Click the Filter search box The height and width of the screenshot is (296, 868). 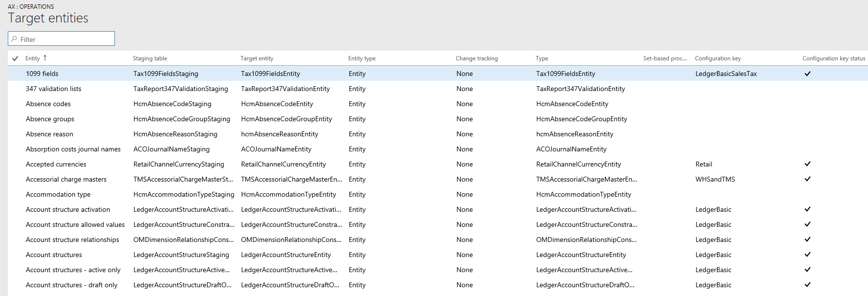(x=61, y=39)
